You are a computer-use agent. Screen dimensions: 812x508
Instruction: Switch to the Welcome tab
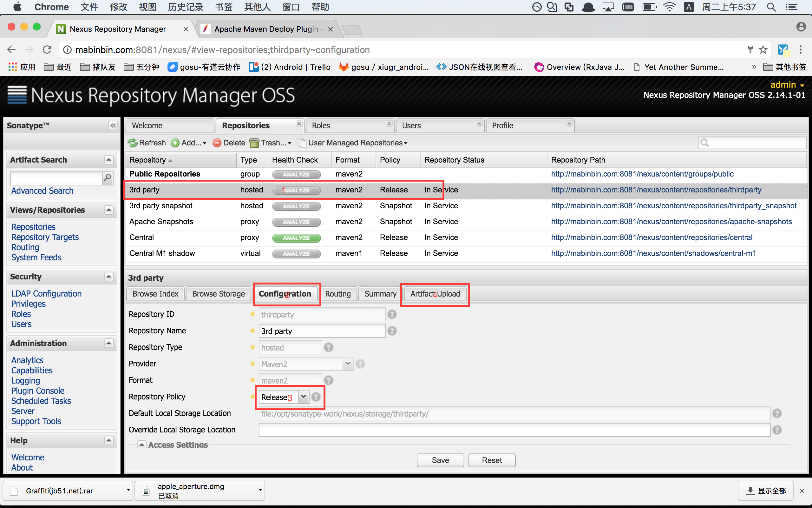[170, 125]
